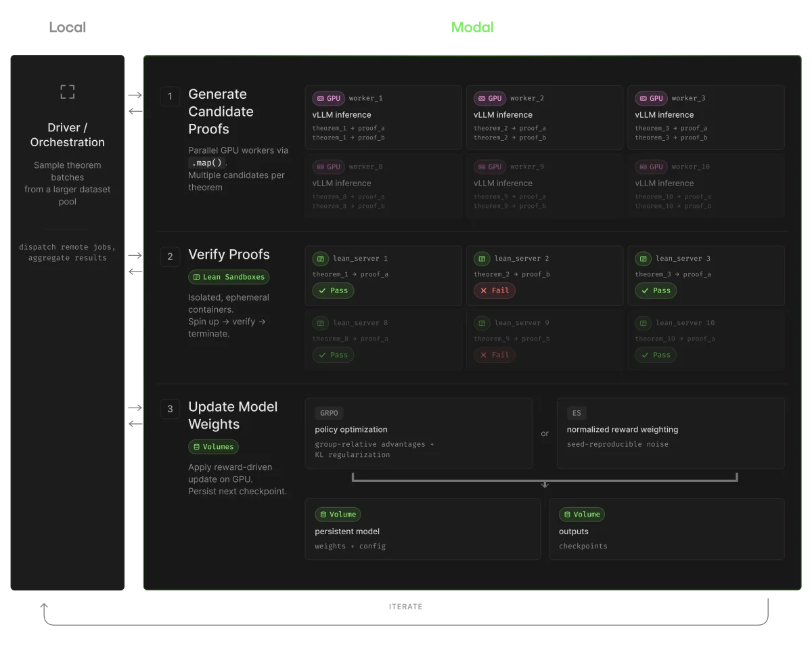The image size is (812, 650).
Task: Click the lean_server 3 label
Action: tap(683, 259)
